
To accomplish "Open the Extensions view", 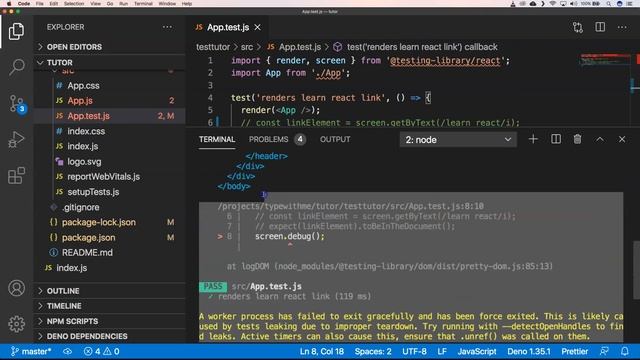I will pos(16,176).
